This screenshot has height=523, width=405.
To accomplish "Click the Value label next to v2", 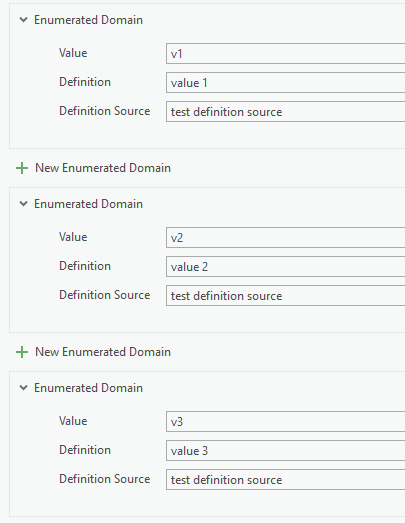I will coord(73,237).
